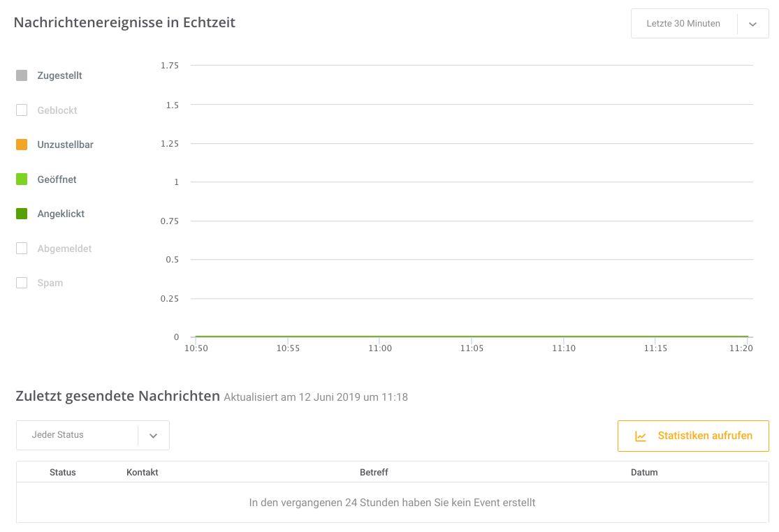Click the 0.25 y-axis value
779x532 pixels.
click(x=169, y=298)
